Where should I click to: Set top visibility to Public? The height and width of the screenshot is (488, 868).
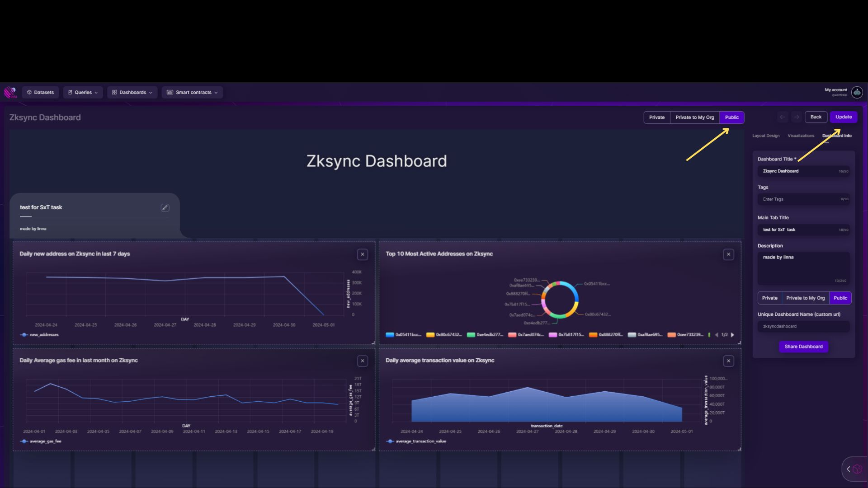732,117
